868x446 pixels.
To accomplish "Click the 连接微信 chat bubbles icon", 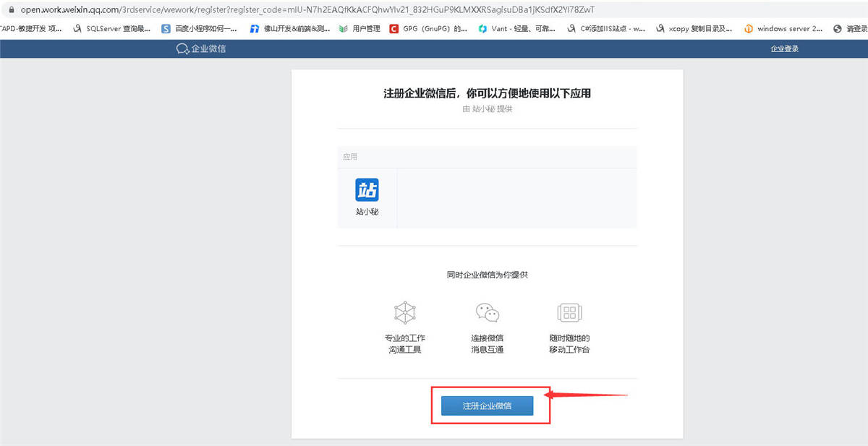I will tap(487, 312).
